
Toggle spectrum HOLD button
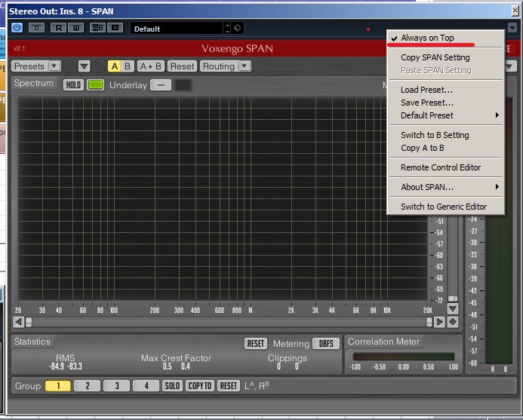coord(73,85)
